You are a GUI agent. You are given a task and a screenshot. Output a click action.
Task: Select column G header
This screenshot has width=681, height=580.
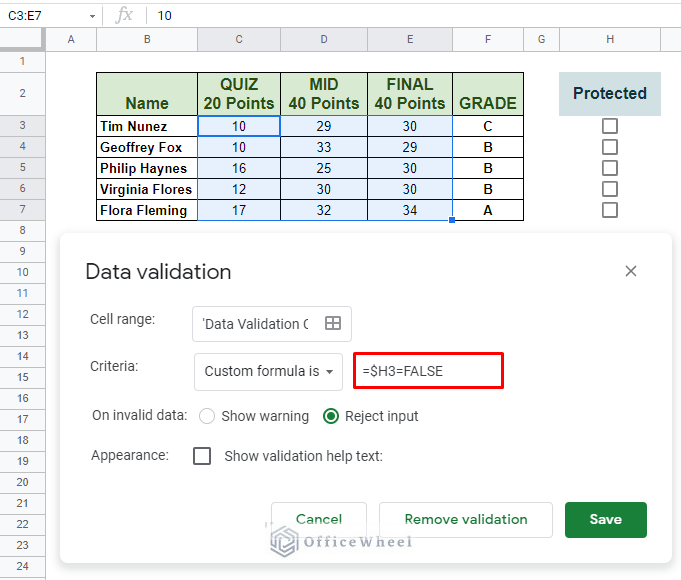tap(541, 40)
